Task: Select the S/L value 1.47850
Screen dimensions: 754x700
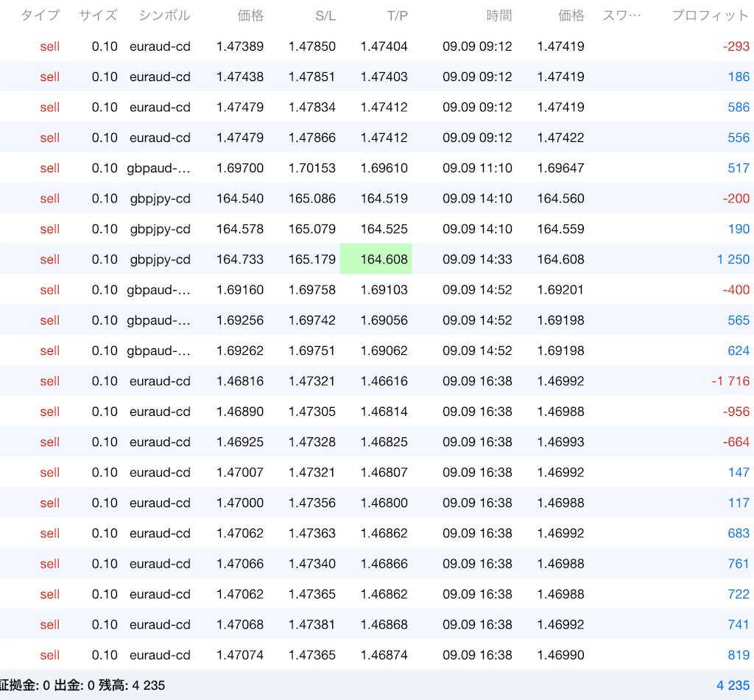Action: tap(312, 46)
